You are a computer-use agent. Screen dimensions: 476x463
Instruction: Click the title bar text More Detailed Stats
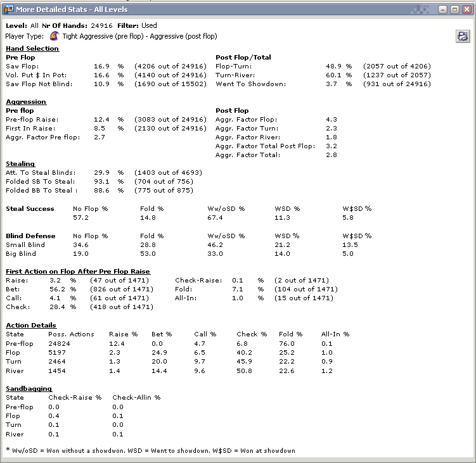click(72, 10)
